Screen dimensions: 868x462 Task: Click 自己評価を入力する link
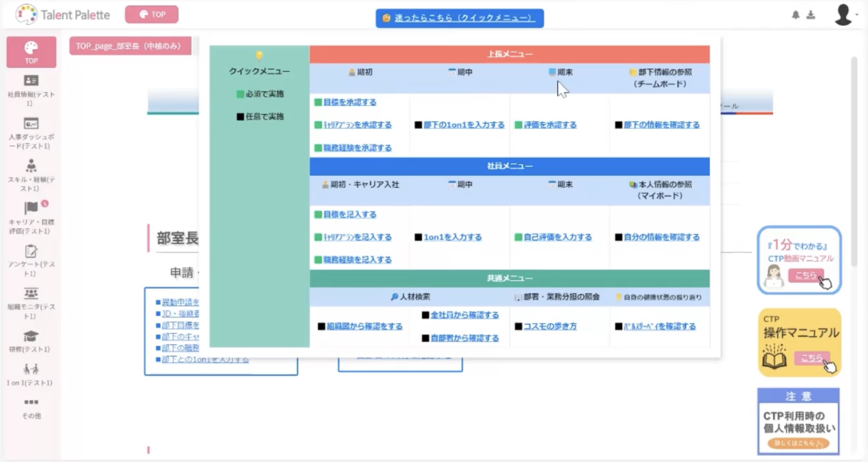pyautogui.click(x=557, y=237)
